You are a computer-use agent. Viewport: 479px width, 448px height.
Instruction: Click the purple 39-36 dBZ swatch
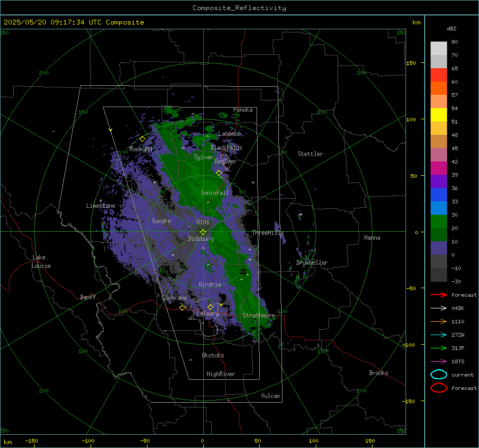(x=439, y=182)
